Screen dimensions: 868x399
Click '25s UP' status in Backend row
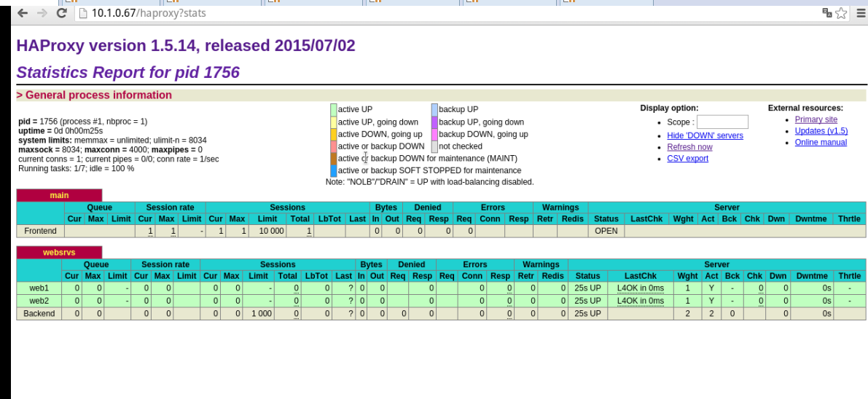pos(587,313)
